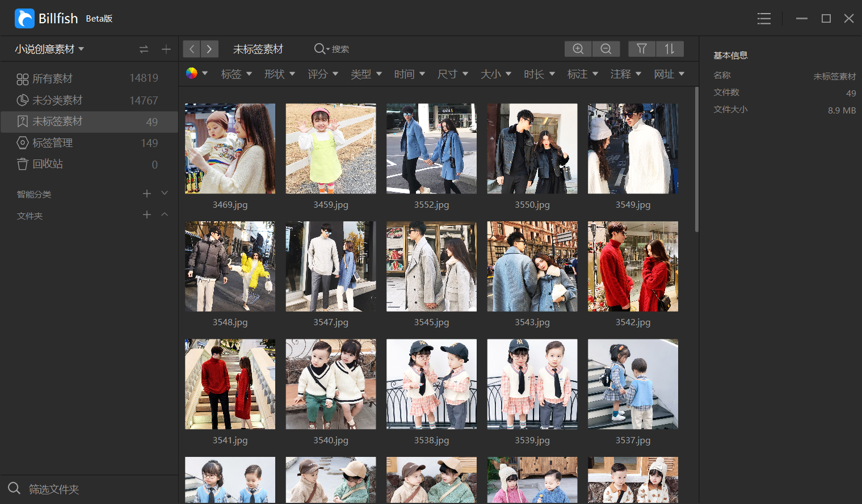Select thumbnail 3552.jpg
The image size is (862, 504).
coord(431,148)
